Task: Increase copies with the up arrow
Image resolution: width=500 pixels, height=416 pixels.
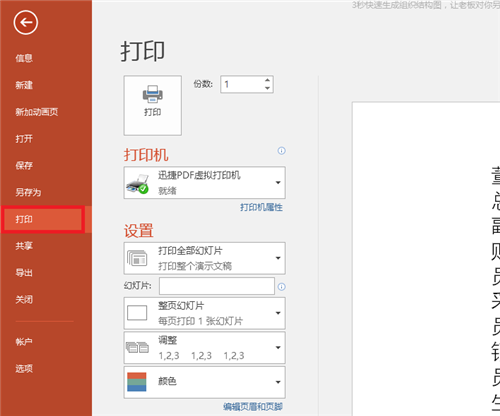Action: click(267, 80)
